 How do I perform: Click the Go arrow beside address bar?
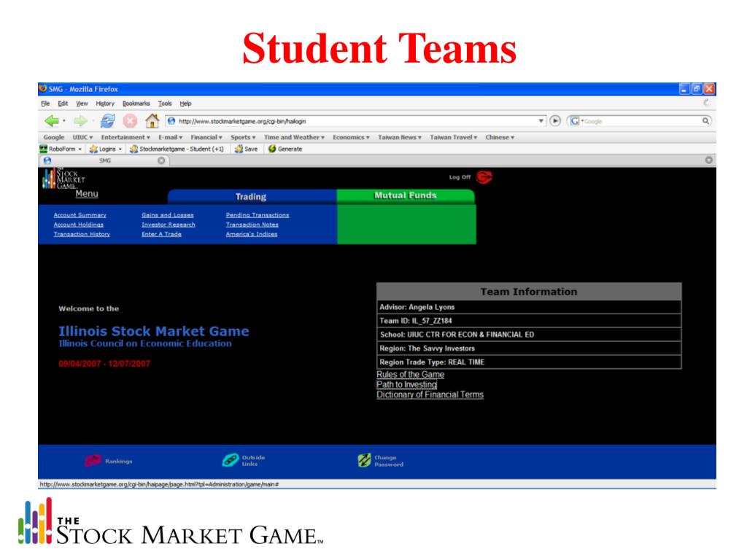(555, 121)
